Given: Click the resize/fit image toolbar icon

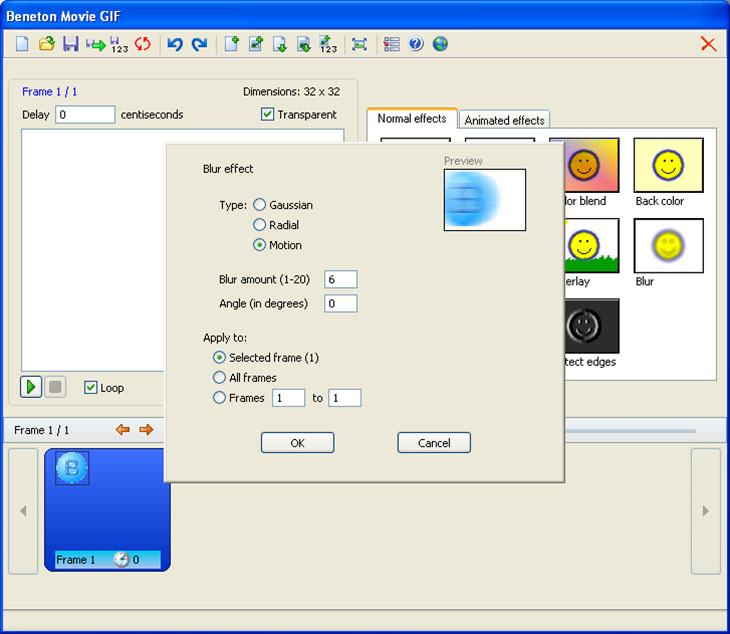Looking at the screenshot, I should pos(359,44).
